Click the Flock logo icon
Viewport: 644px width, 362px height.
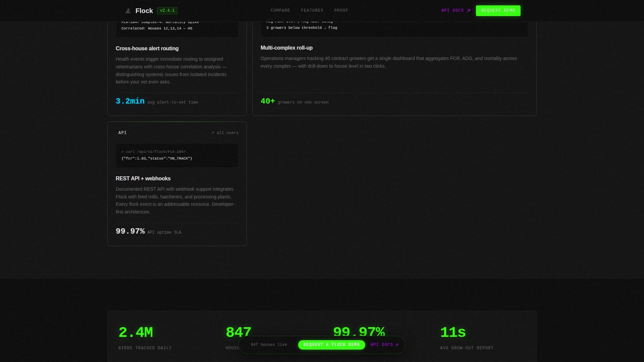point(128,11)
